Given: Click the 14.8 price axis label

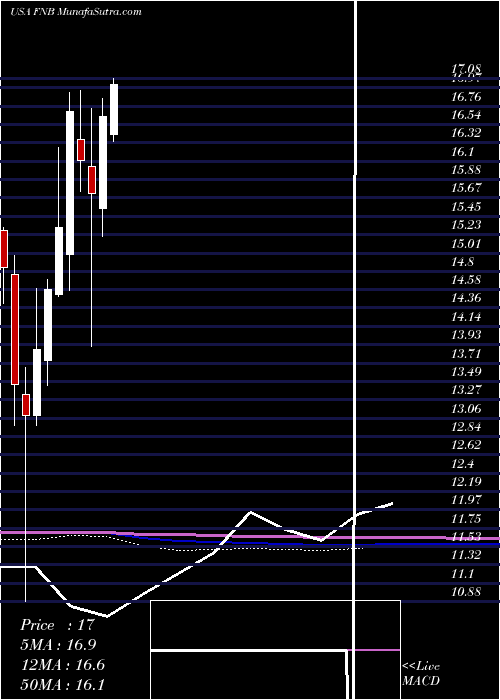Looking at the screenshot, I should 462,262.
